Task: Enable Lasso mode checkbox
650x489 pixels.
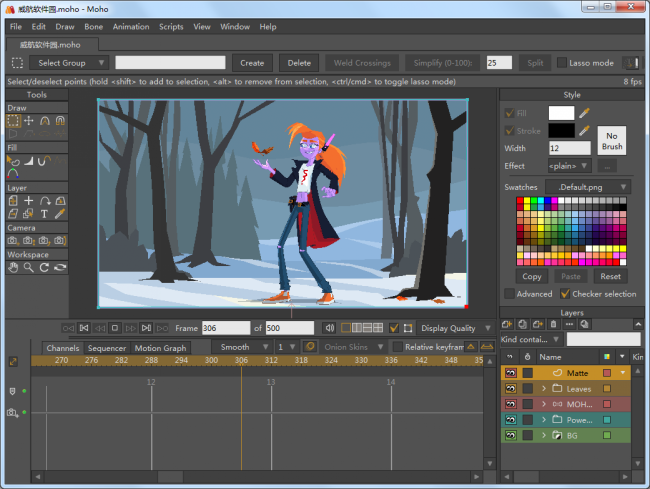Action: tap(562, 63)
